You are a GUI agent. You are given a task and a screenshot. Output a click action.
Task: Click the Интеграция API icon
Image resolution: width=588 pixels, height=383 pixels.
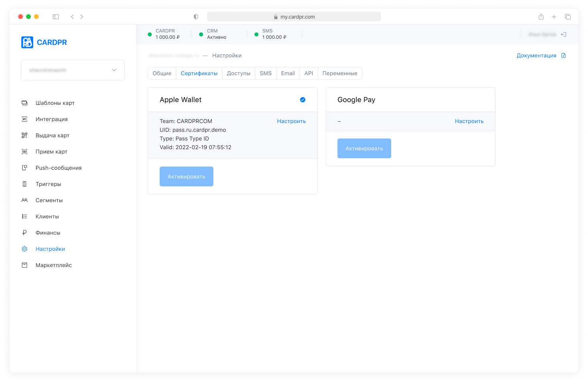24,119
